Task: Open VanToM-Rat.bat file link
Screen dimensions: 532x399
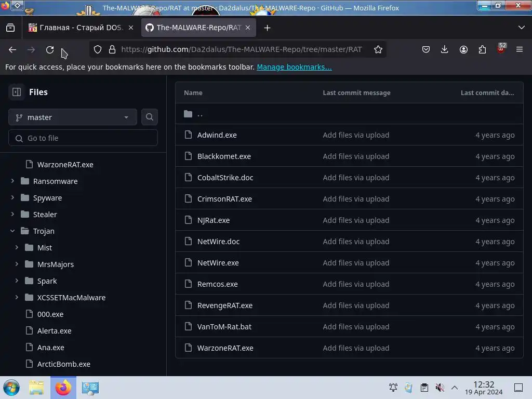Action: tap(224, 327)
